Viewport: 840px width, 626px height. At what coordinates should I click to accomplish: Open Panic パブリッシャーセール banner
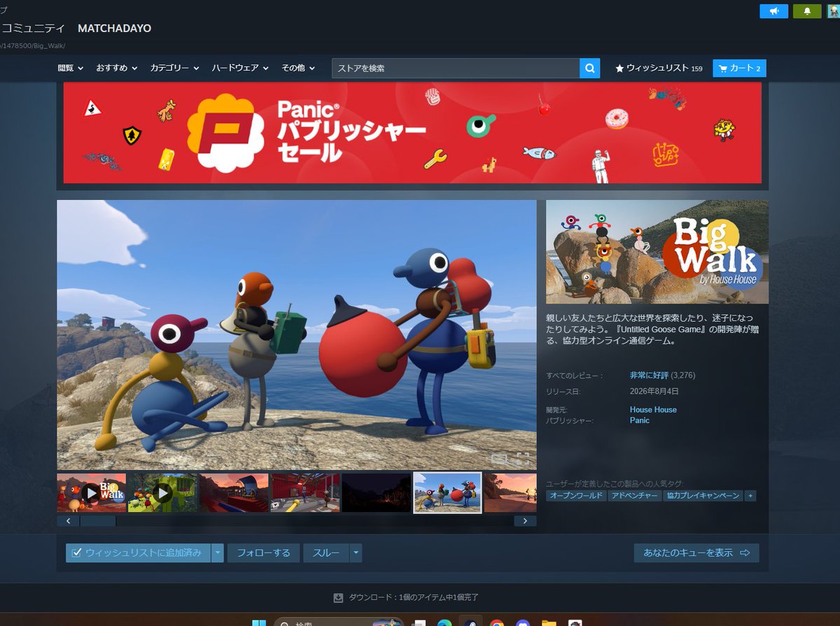pos(412,133)
